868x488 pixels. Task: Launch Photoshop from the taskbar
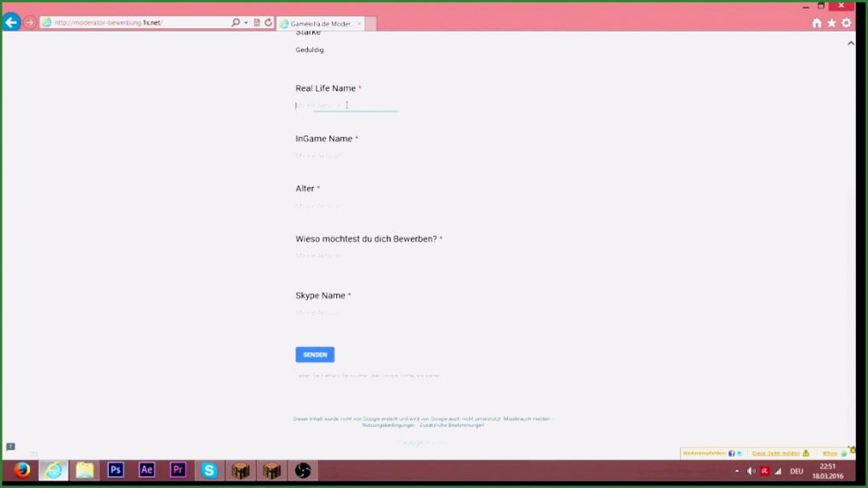coord(116,470)
